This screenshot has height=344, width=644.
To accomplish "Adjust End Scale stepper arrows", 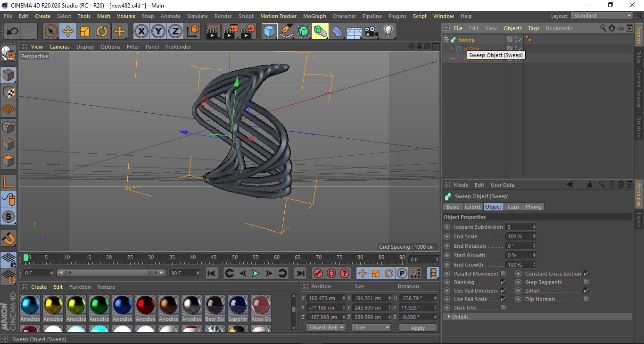I will click(534, 236).
